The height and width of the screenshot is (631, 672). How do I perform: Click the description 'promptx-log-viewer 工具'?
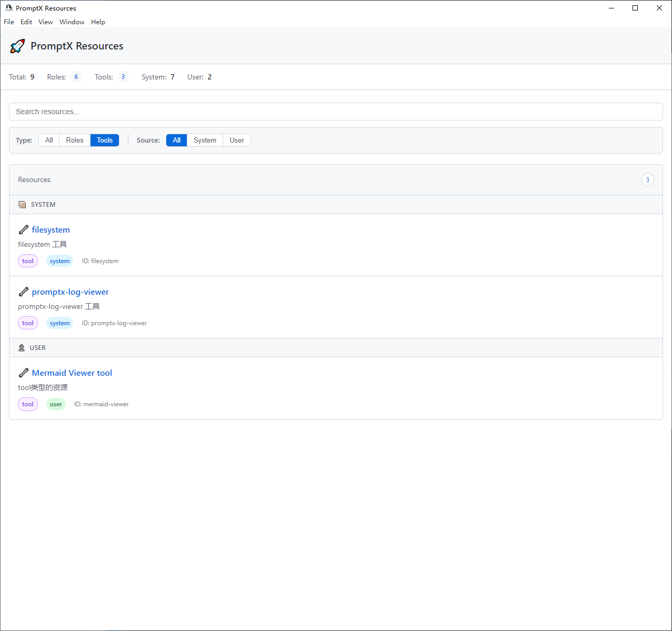point(59,307)
